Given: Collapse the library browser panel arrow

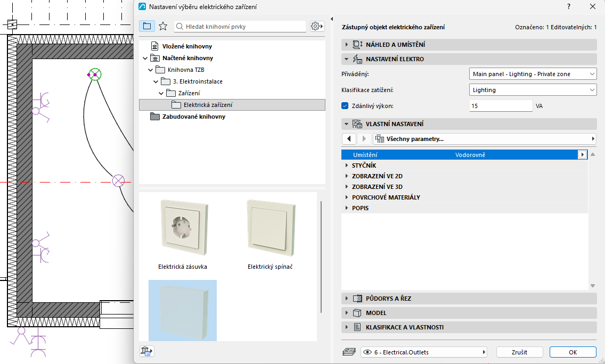Looking at the screenshot, I should [332, 19].
